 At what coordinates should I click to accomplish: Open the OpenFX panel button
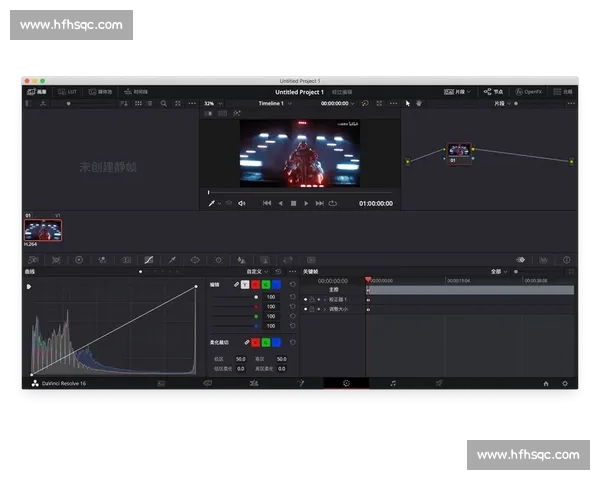click(528, 92)
